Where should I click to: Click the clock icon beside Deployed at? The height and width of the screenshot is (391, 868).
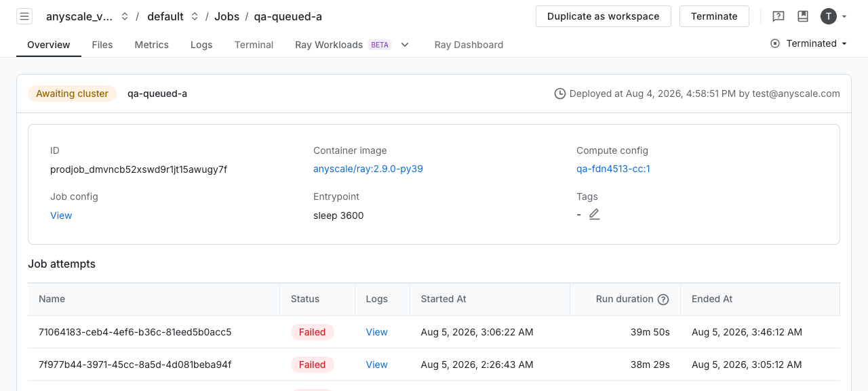pos(560,94)
